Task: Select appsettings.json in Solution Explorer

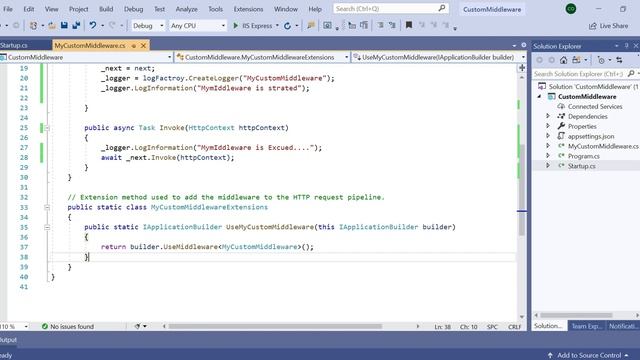Action: pos(591,136)
